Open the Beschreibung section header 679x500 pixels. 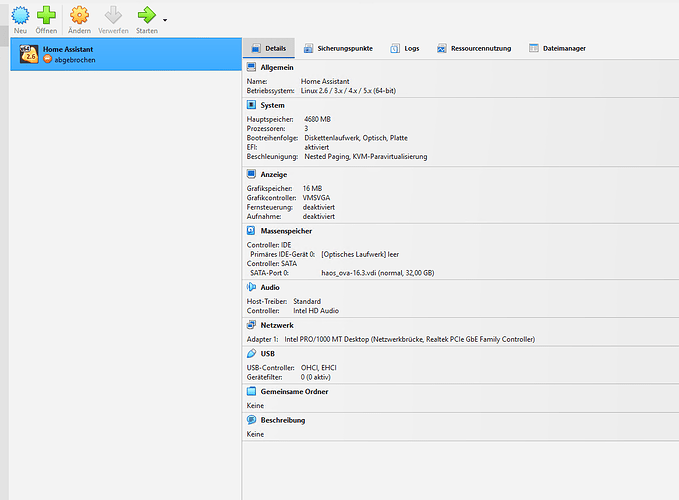coord(283,420)
